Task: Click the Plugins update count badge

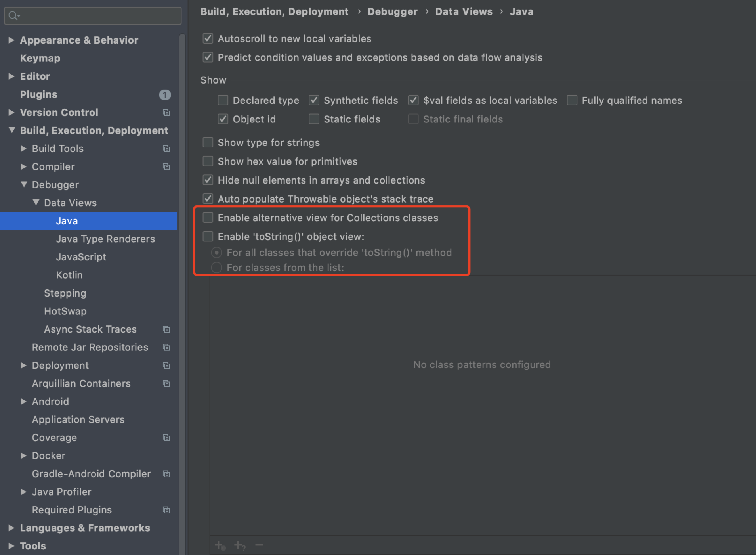Action: (165, 95)
